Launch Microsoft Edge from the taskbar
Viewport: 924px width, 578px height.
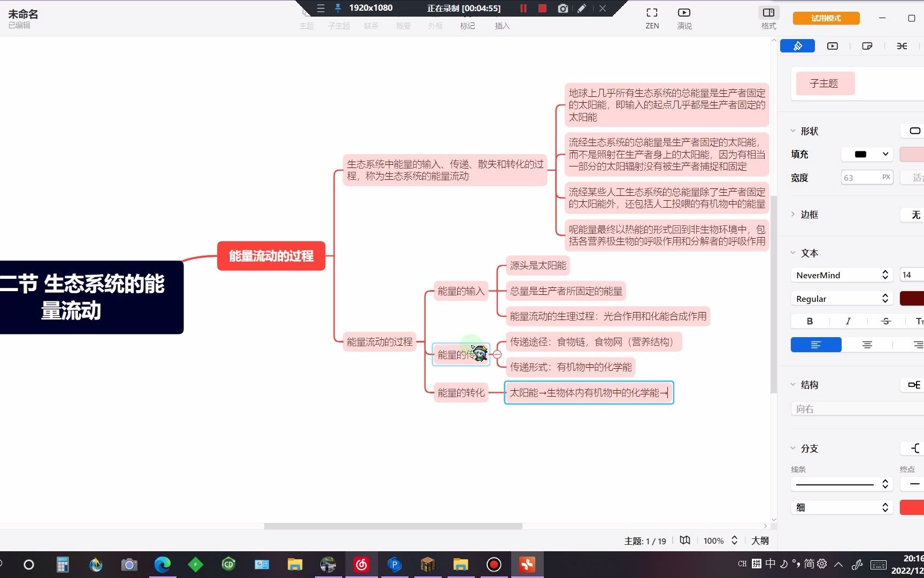point(163,564)
